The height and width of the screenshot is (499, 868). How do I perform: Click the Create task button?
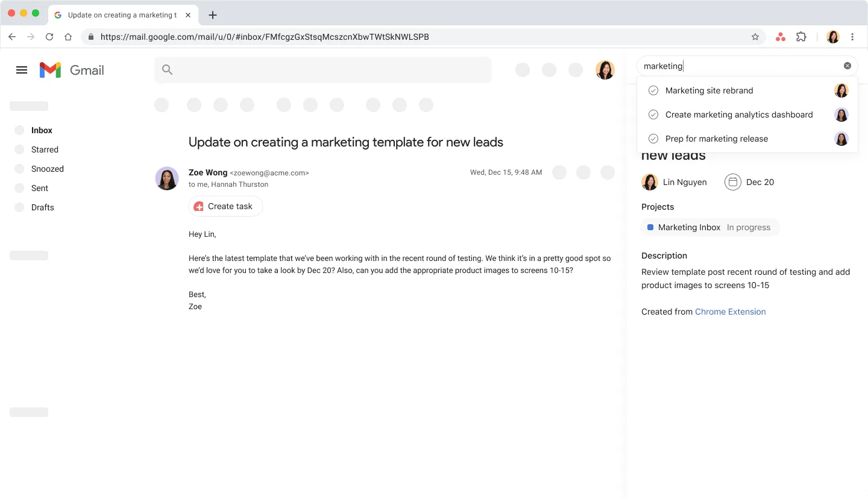[225, 206]
